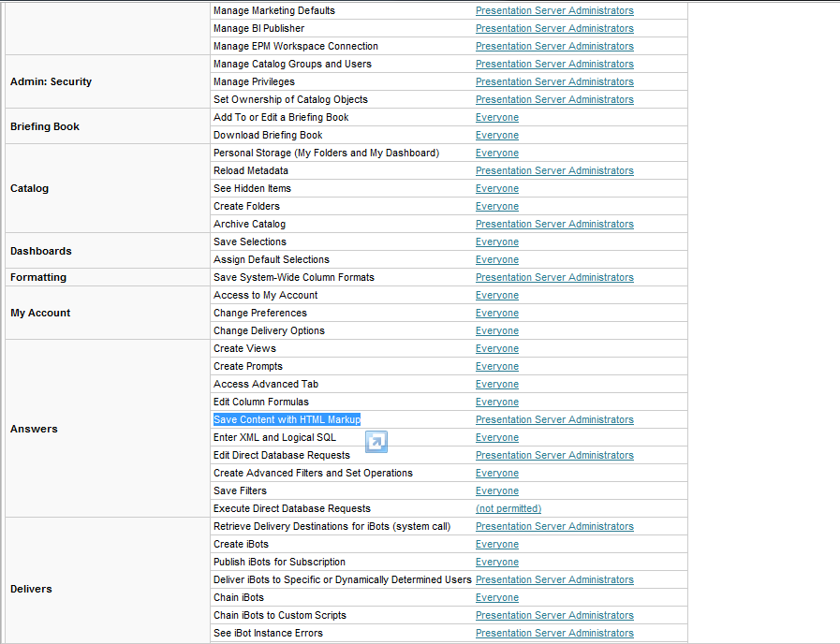Image resolution: width=840 pixels, height=644 pixels.
Task: Click Everyone link next to Download Briefing Book
Action: [496, 135]
